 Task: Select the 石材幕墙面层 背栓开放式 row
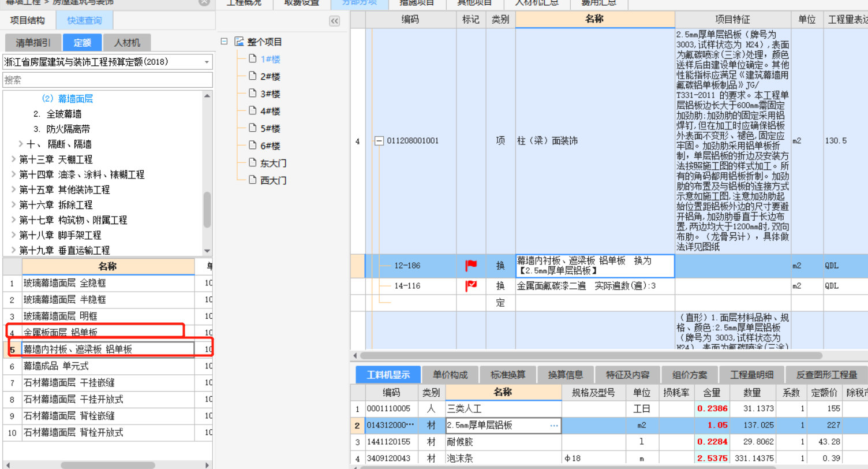coord(107,432)
